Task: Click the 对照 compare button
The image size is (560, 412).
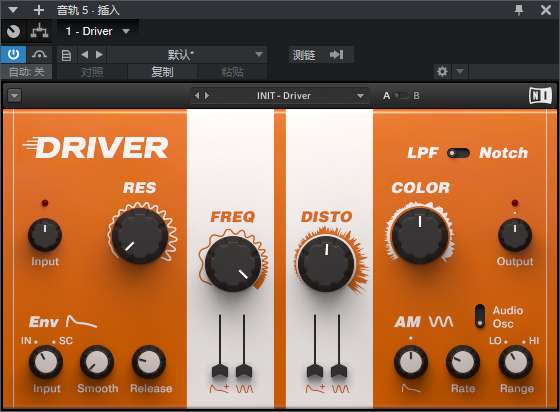Action: [x=92, y=72]
